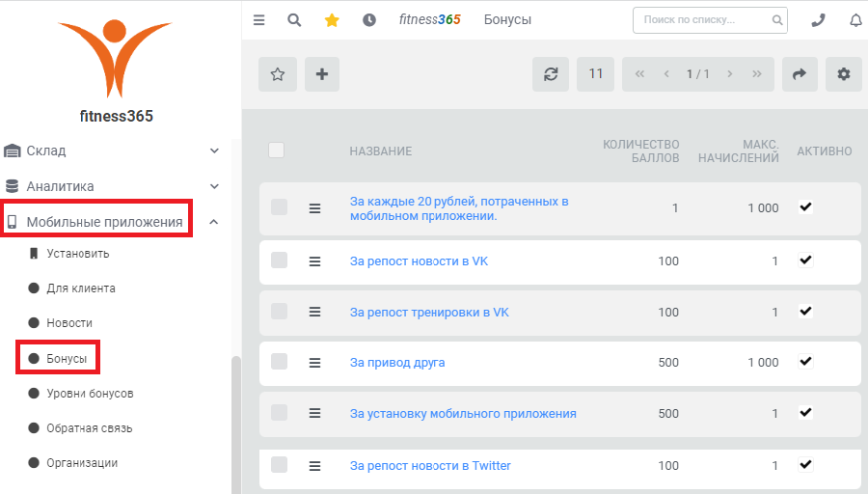Open 'За репост новости в Twitter' link

click(430, 466)
